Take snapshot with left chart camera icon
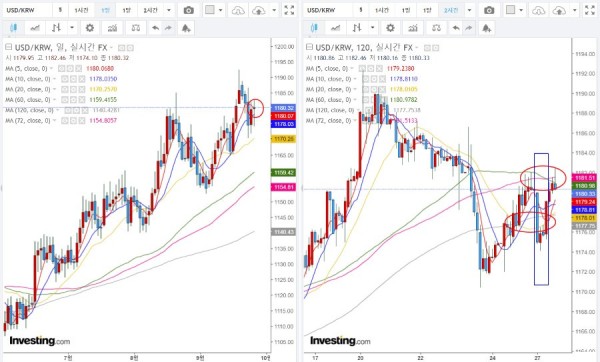Screen dimensions: 600x362 click(x=188, y=10)
